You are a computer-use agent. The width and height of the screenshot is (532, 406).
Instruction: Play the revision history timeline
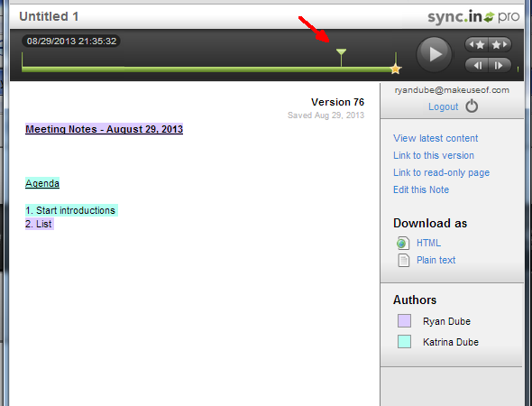point(434,54)
